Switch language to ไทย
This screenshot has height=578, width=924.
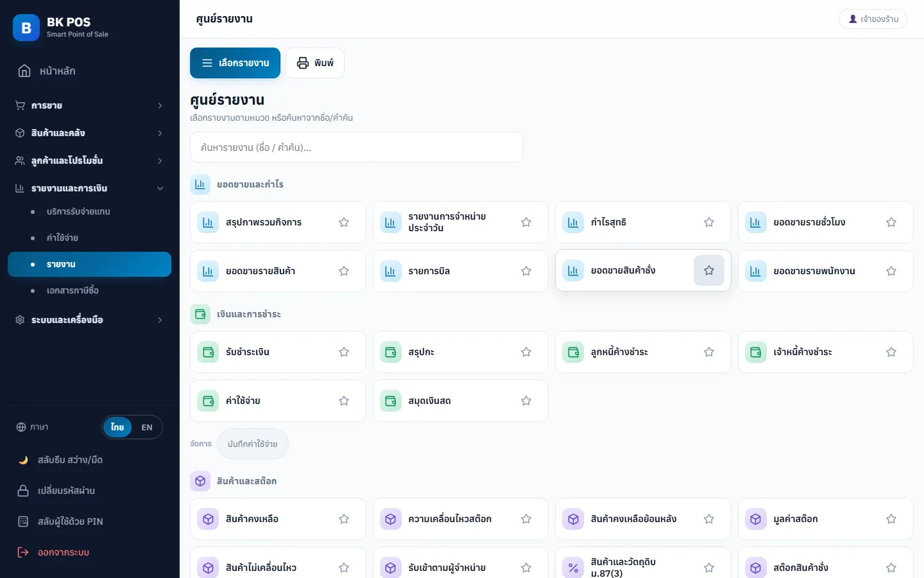point(117,427)
